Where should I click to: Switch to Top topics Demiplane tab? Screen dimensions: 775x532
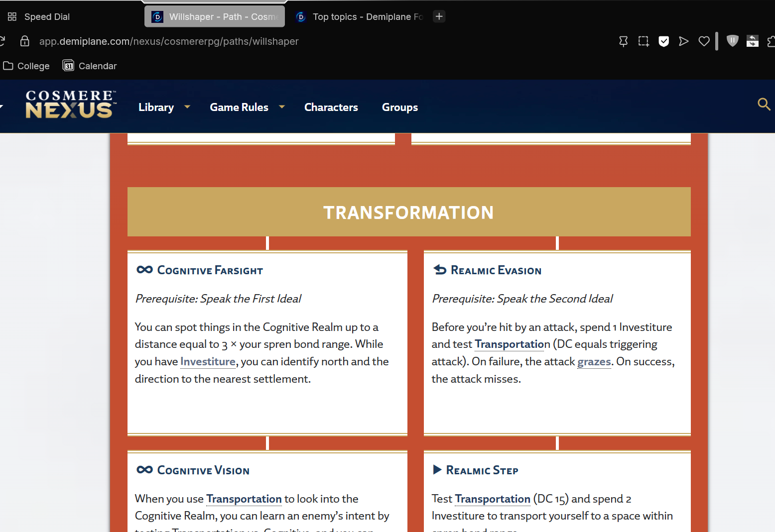(360, 17)
